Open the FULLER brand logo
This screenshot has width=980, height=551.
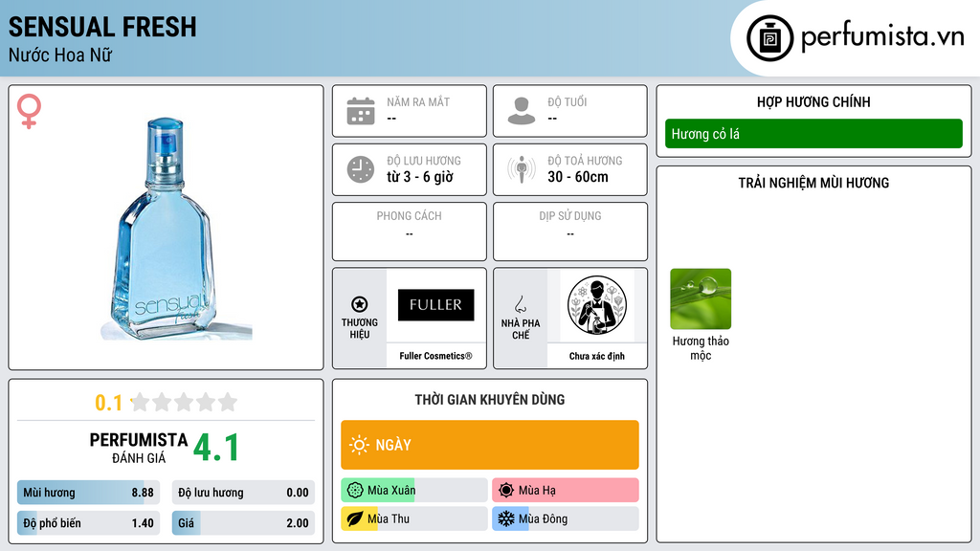pyautogui.click(x=435, y=305)
